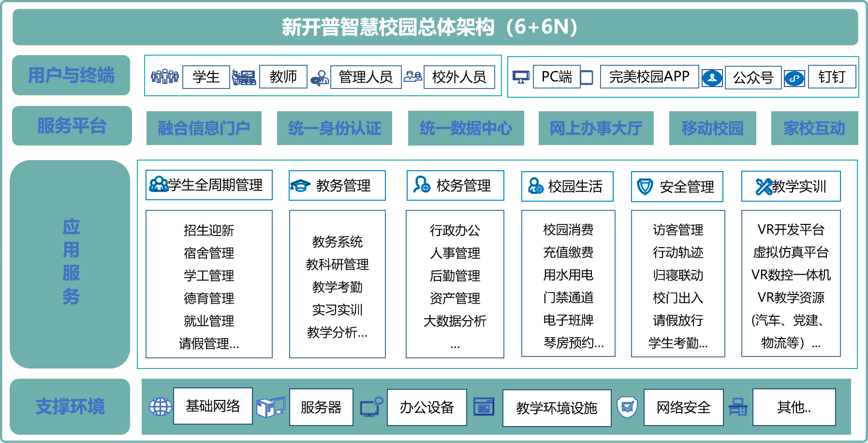Click the shield-check icon next to 网络安全

(x=627, y=407)
